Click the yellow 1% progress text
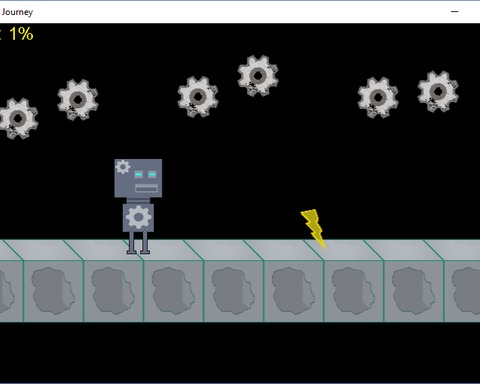This screenshot has width=480, height=384. click(21, 34)
